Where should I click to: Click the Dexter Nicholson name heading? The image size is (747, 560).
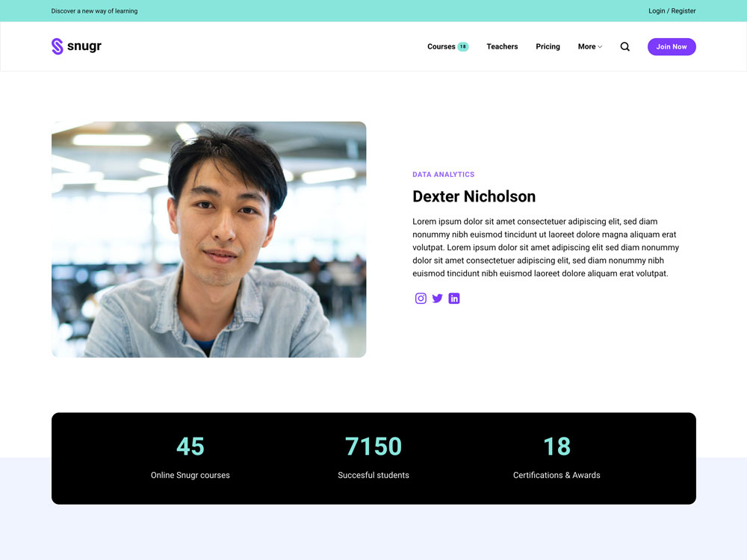click(474, 196)
